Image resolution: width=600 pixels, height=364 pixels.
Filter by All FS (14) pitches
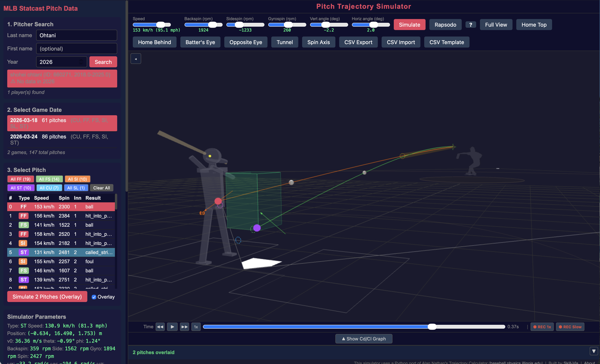pos(49,179)
